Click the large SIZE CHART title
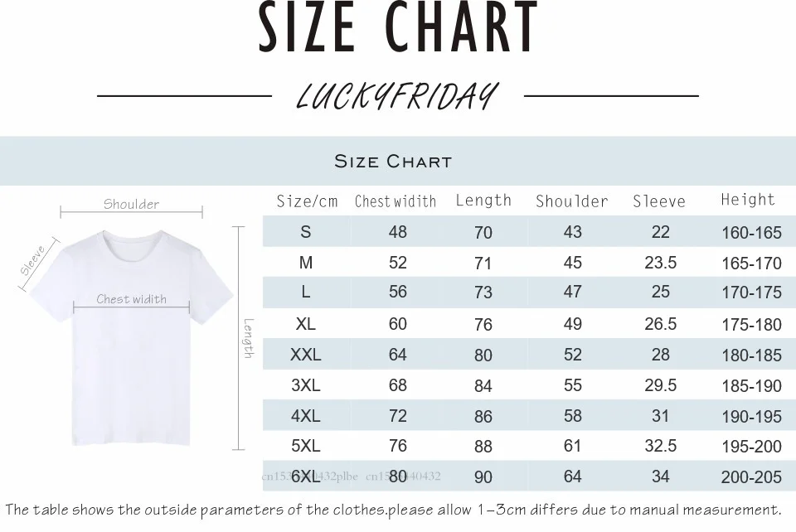This screenshot has height=532, width=796. 397,27
